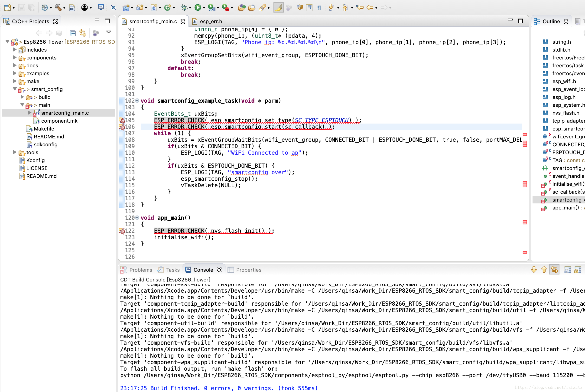Screen dimensions: 585x392
Task: Click the Open Terminal monitor icon
Action: tap(101, 7)
